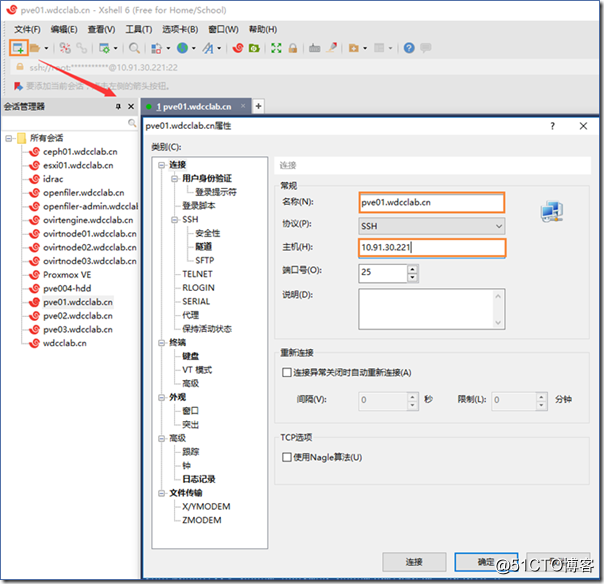
Task: Click the 名称(N) name input field
Action: pos(431,203)
